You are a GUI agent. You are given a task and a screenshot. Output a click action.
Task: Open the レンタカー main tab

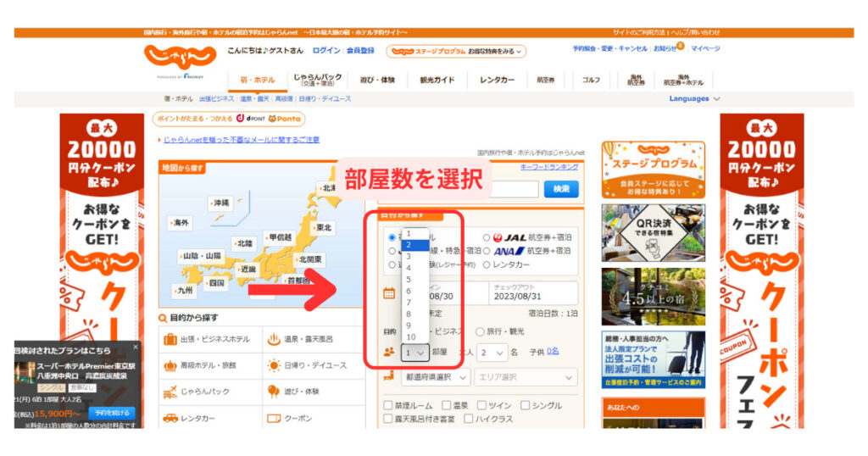click(x=497, y=81)
